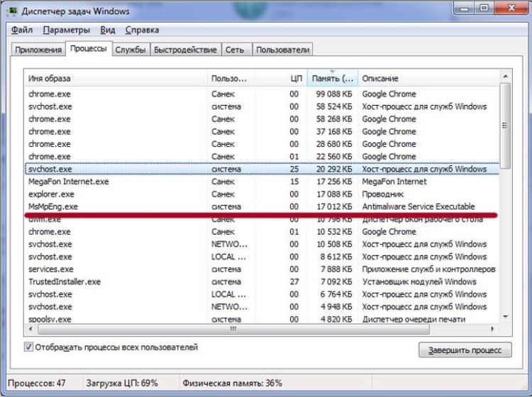Minimize the Task Manager window
The width and height of the screenshot is (532, 397).
[464, 8]
